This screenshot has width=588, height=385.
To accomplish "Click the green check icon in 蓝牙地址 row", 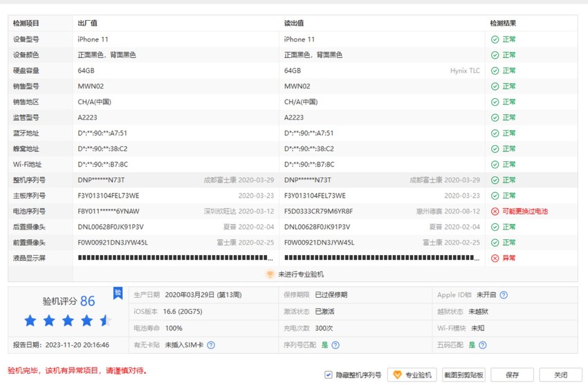I will (495, 133).
